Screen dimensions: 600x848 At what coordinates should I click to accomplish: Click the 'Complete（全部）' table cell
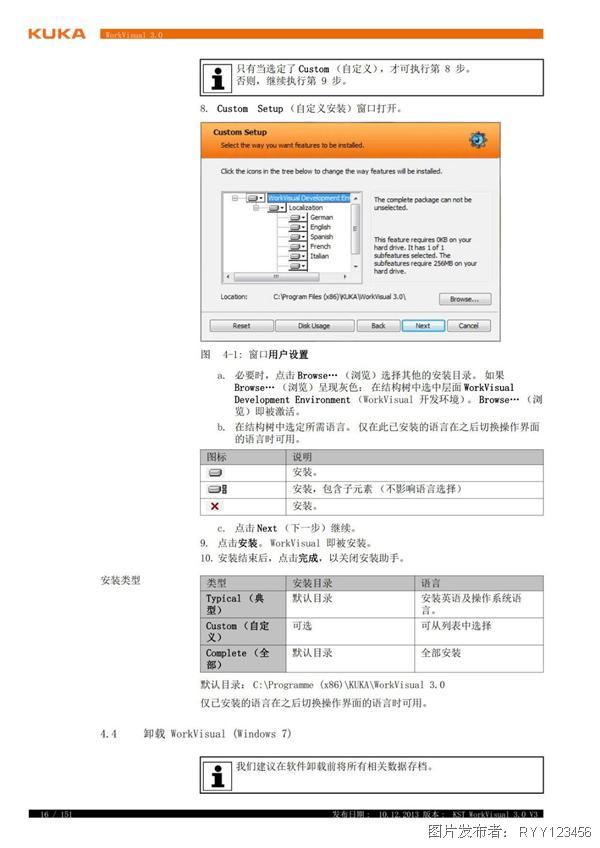click(x=243, y=659)
